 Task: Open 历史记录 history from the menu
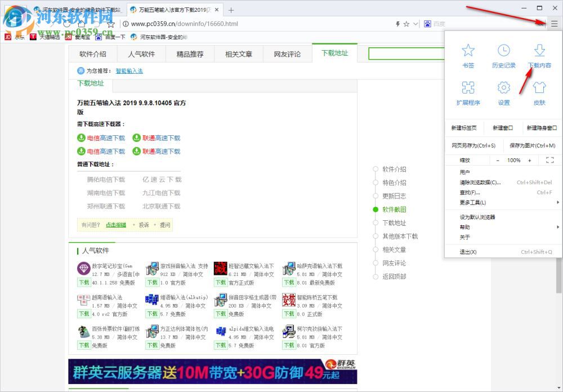[503, 55]
